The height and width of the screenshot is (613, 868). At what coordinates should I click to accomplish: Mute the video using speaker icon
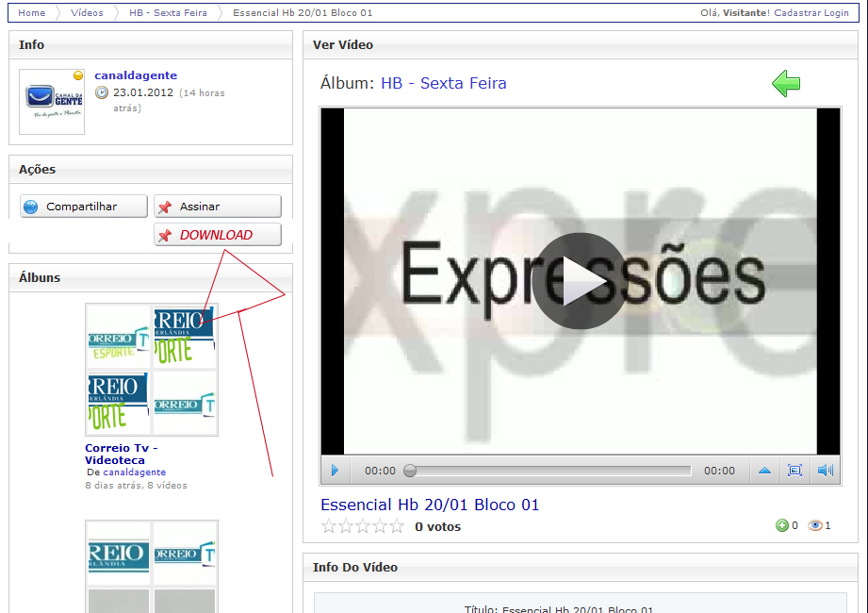825,471
